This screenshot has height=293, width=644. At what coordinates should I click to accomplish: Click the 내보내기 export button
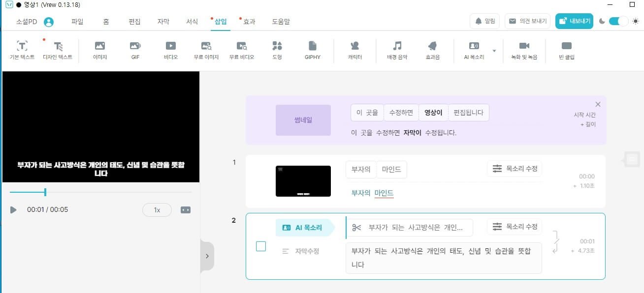(x=574, y=21)
